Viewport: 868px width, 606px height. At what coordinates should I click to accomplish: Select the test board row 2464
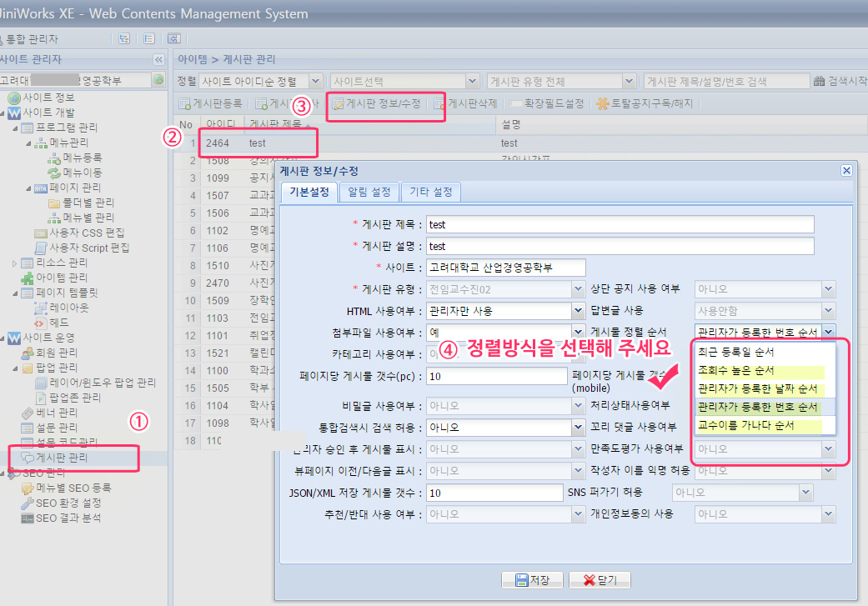click(258, 143)
